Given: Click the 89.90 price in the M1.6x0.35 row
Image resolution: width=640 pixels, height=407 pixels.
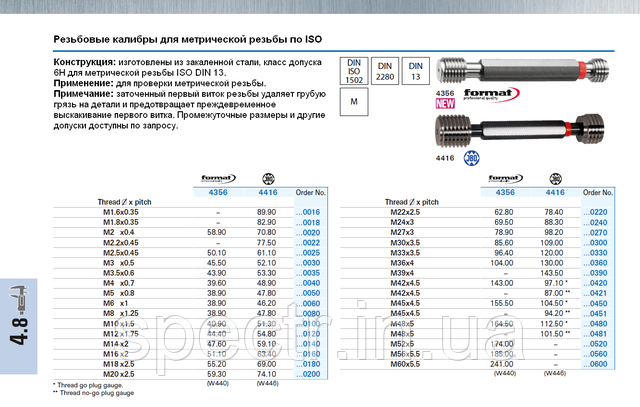Looking at the screenshot, I should tap(267, 212).
